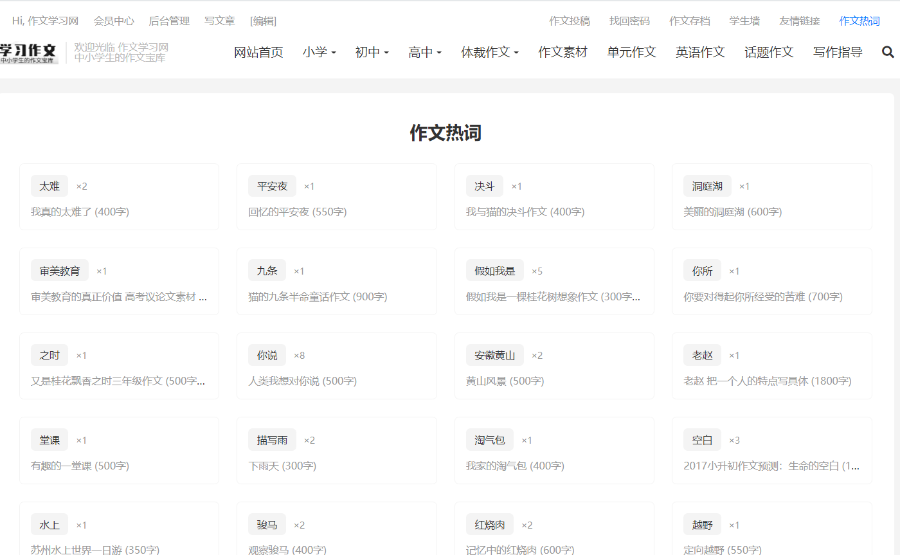Open the 写作指导 nav item
The image size is (900, 555).
click(x=837, y=52)
